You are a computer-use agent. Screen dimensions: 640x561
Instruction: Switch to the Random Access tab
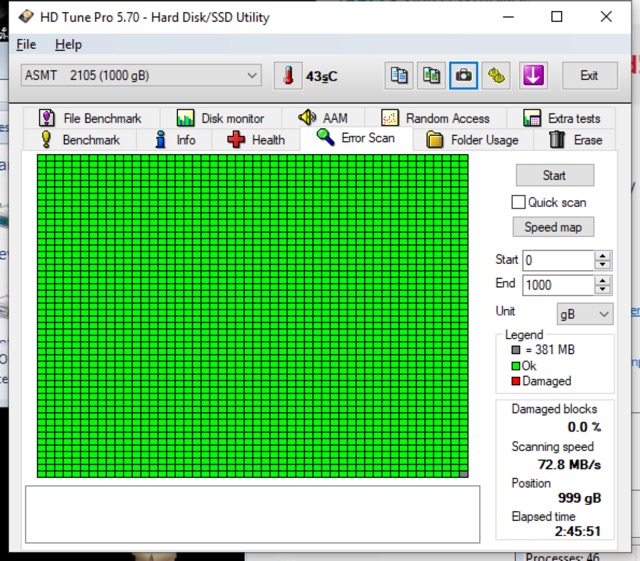point(435,118)
